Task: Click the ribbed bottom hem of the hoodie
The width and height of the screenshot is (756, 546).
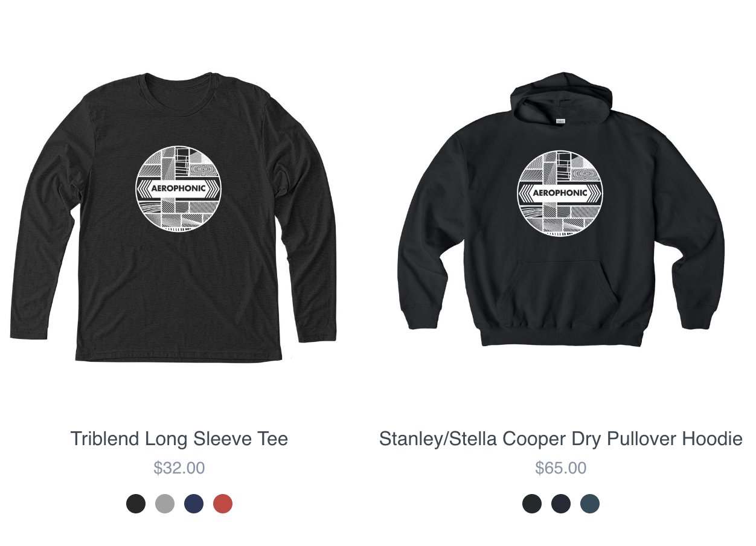Action: [561, 335]
